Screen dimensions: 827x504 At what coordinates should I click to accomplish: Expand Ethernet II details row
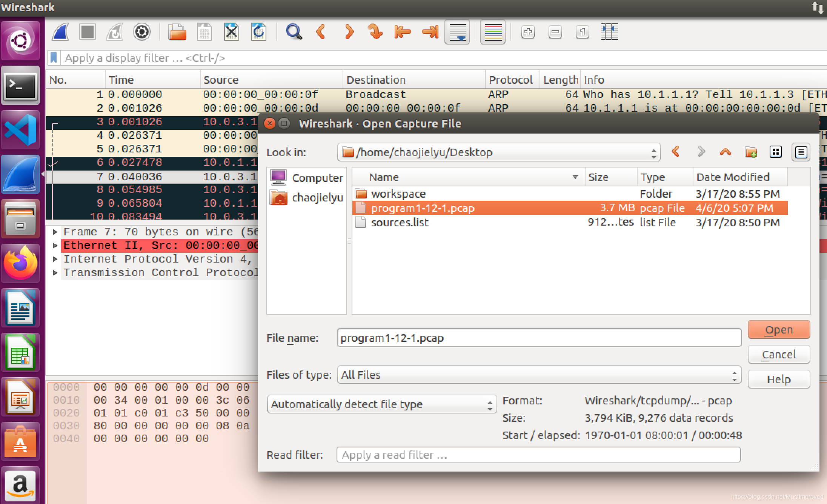[x=55, y=245]
